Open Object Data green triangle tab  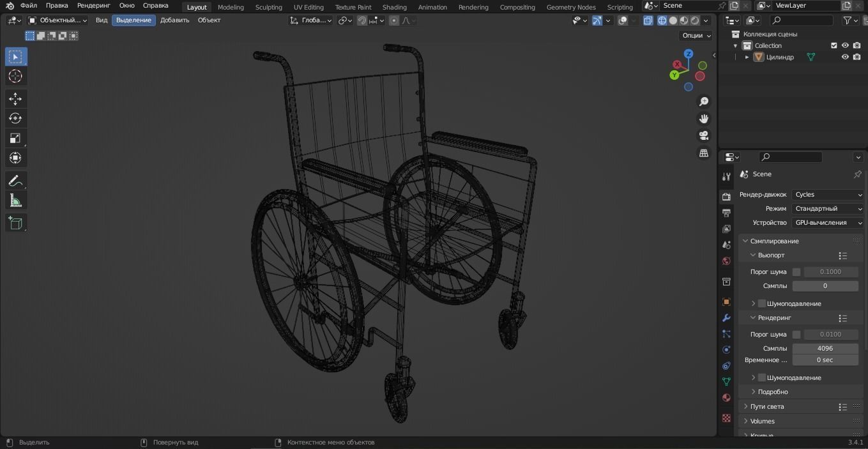pyautogui.click(x=726, y=381)
